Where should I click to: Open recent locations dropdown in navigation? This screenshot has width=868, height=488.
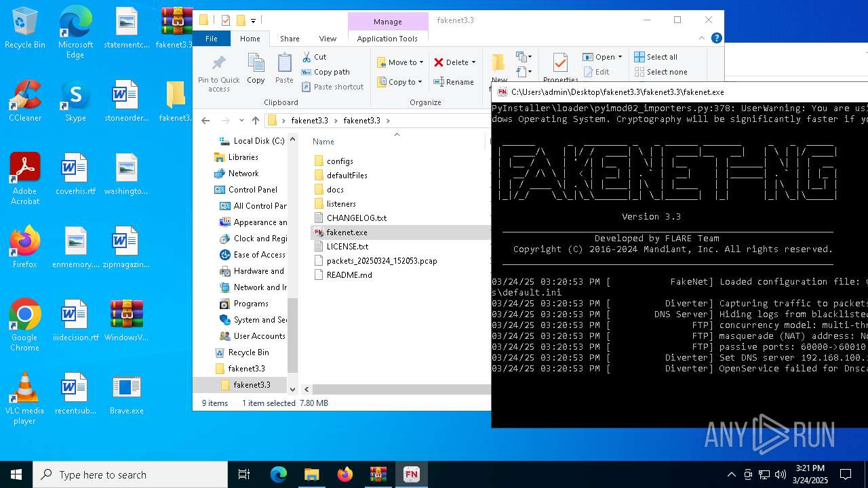pyautogui.click(x=240, y=121)
